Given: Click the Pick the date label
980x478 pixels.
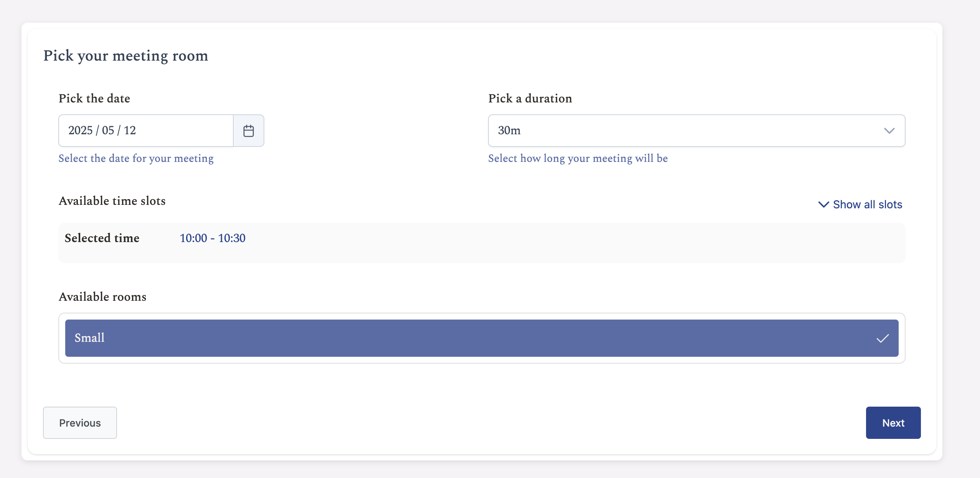Looking at the screenshot, I should (94, 99).
